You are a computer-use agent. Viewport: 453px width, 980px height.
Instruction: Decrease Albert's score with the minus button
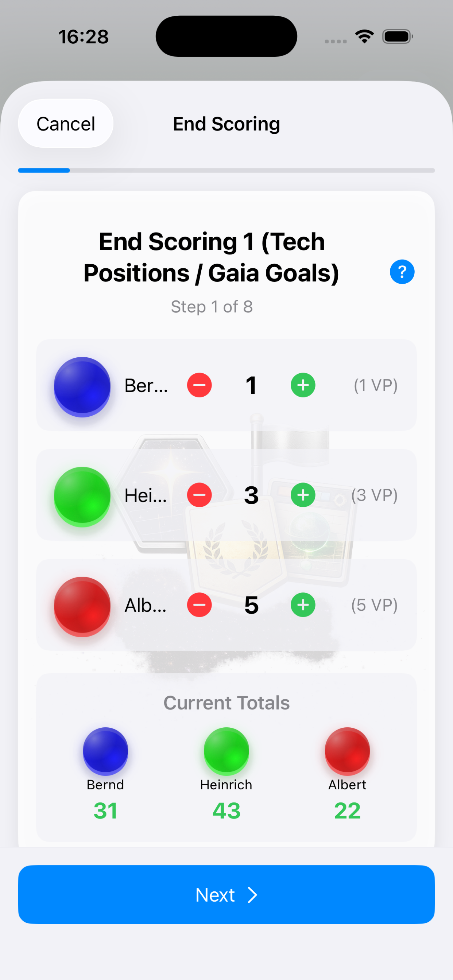coord(200,604)
